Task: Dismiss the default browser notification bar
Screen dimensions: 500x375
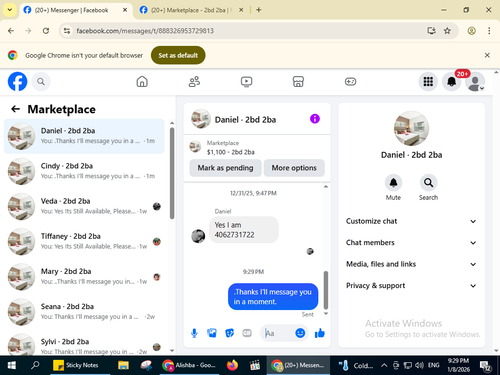Action: point(487,55)
